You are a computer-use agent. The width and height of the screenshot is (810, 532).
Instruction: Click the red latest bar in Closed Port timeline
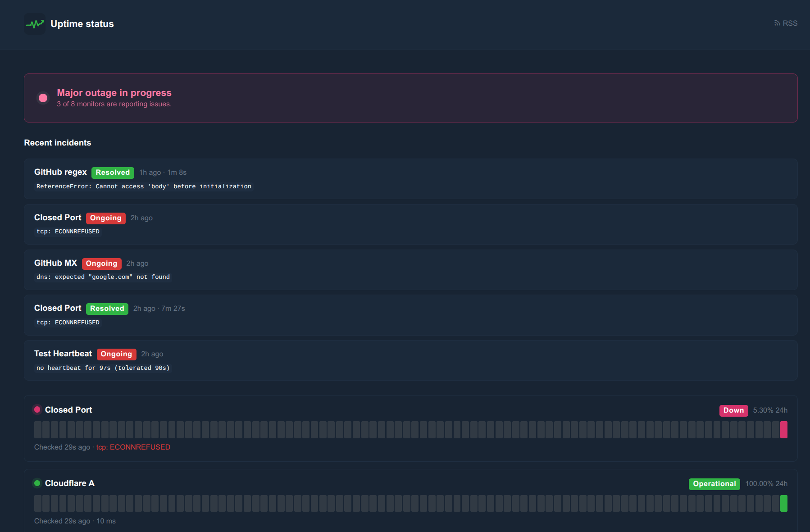[x=784, y=430]
